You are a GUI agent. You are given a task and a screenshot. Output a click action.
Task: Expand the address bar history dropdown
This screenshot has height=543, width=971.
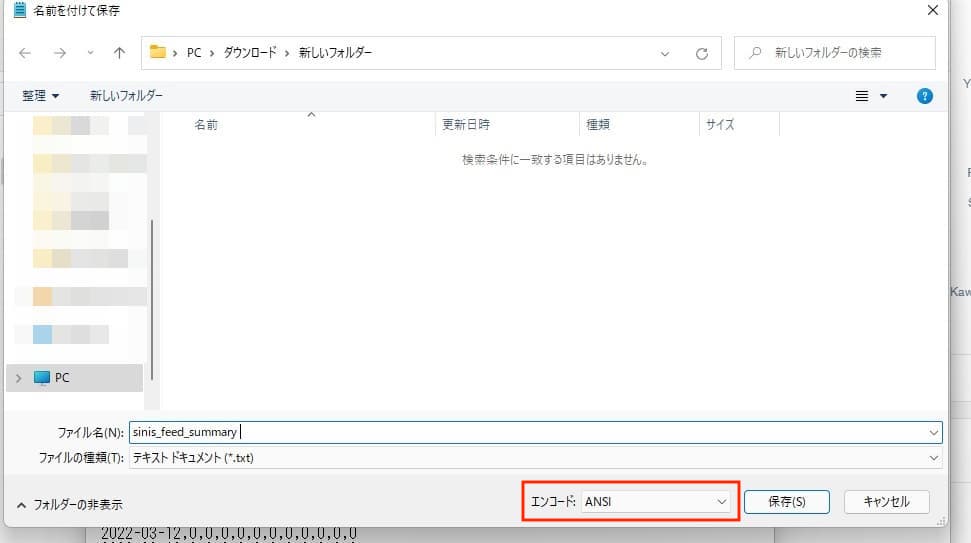[x=665, y=54]
